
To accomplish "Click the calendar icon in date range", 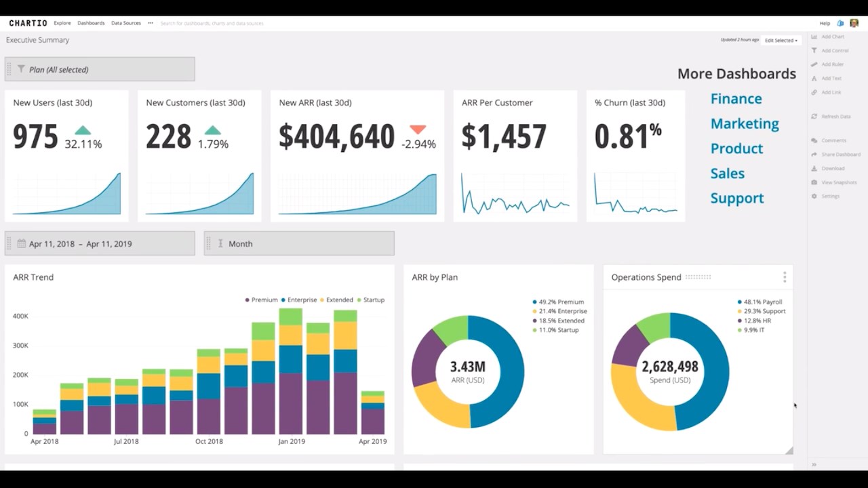I will pos(21,243).
